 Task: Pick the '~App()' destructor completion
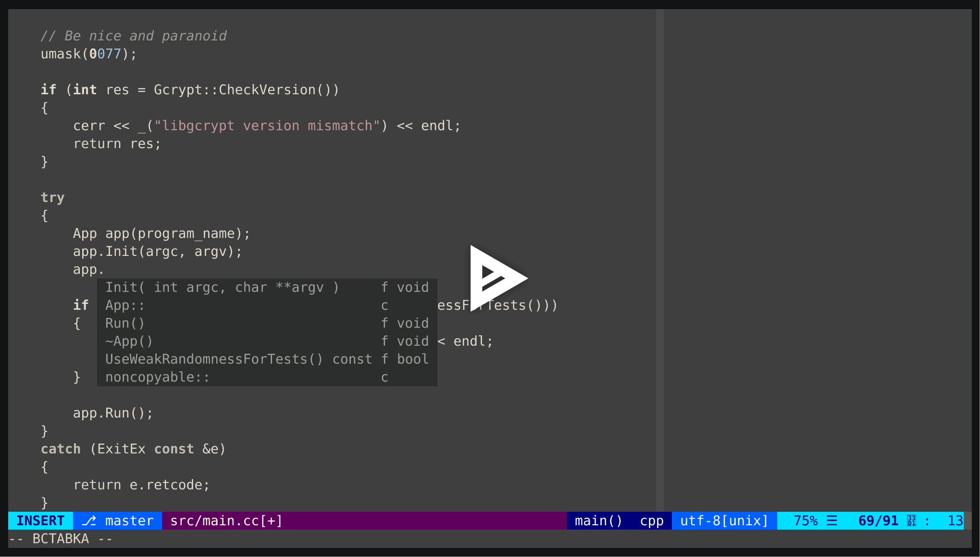point(267,342)
